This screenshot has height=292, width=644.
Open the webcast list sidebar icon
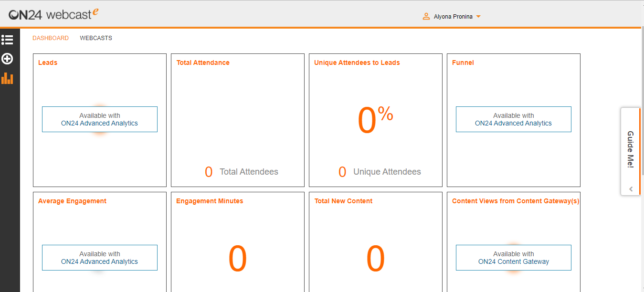coord(7,40)
